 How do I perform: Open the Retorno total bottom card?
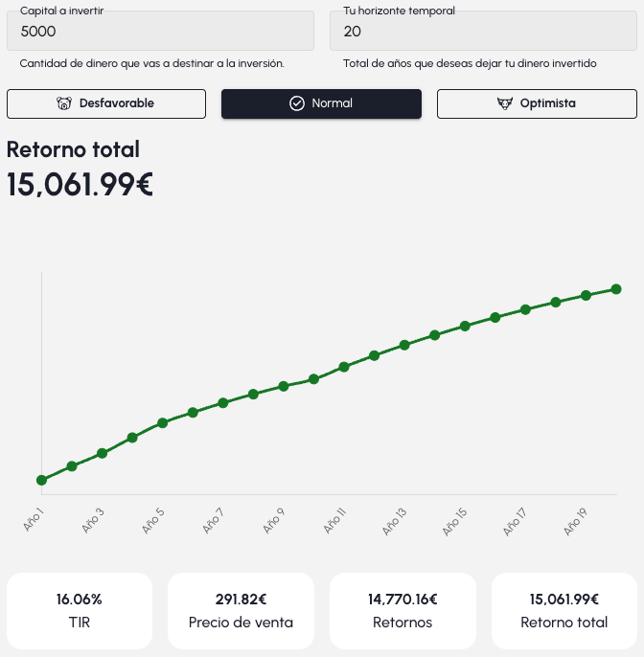tap(564, 611)
